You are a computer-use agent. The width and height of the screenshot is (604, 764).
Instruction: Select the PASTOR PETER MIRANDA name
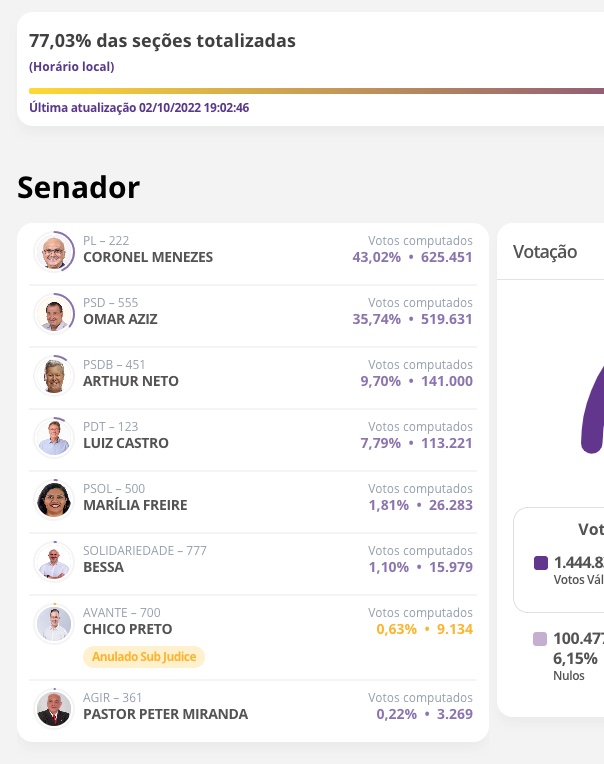[x=165, y=714]
